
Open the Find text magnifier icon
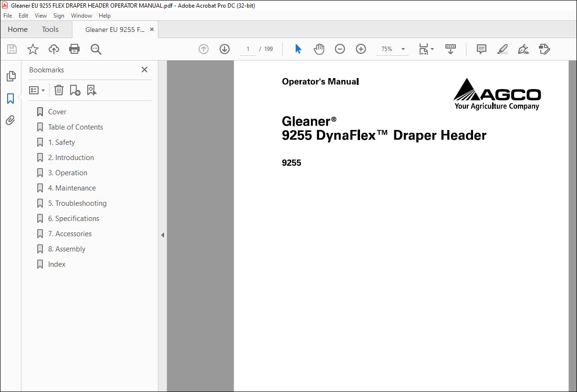click(x=96, y=49)
